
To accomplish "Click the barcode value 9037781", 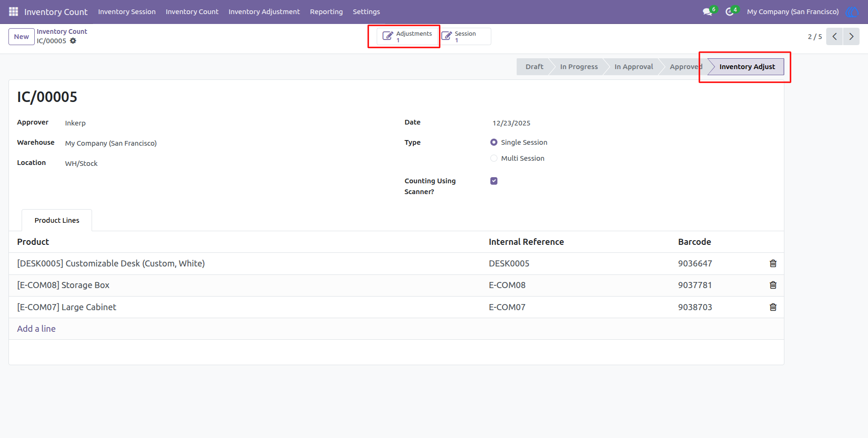I will (x=695, y=285).
